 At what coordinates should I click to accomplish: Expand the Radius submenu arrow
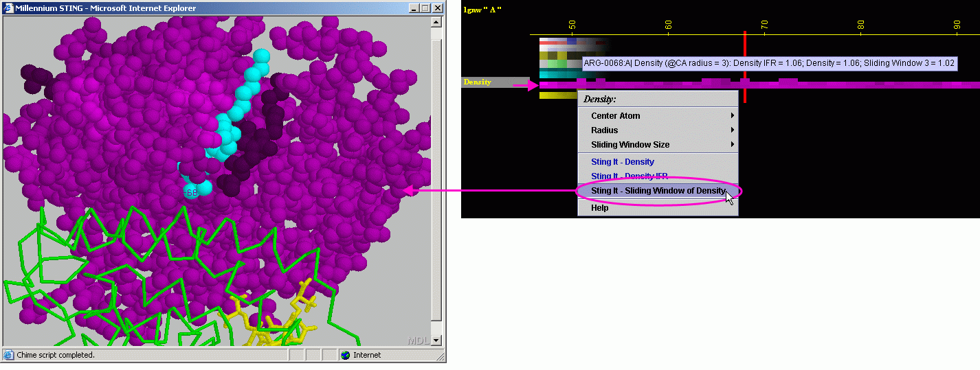pyautogui.click(x=733, y=130)
